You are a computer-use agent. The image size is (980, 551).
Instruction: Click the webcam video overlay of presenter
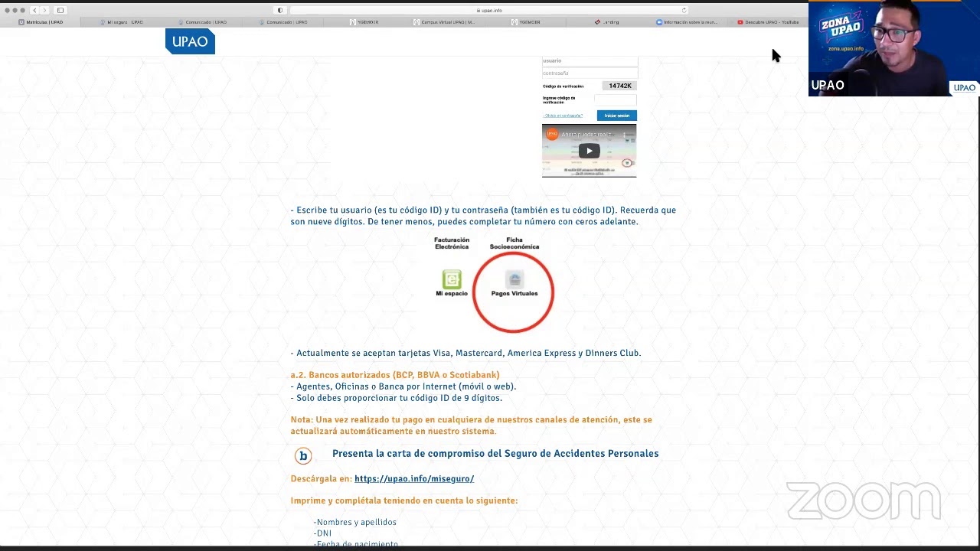[893, 48]
